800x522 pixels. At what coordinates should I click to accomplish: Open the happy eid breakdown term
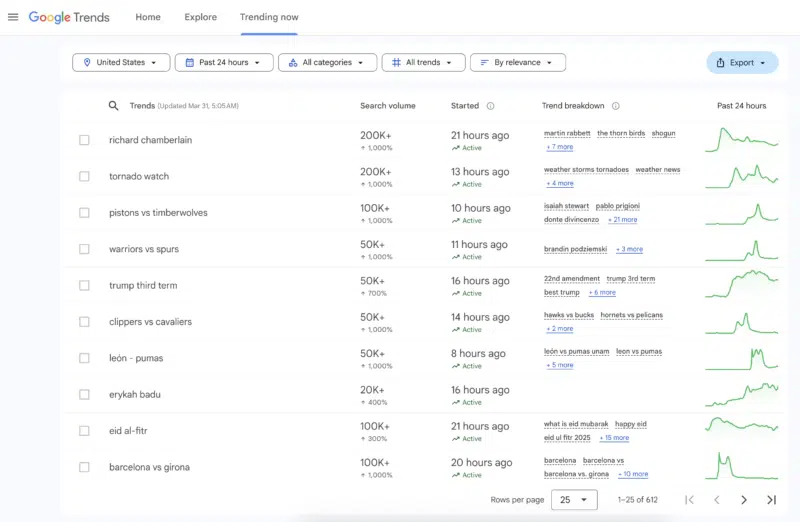pyautogui.click(x=631, y=424)
